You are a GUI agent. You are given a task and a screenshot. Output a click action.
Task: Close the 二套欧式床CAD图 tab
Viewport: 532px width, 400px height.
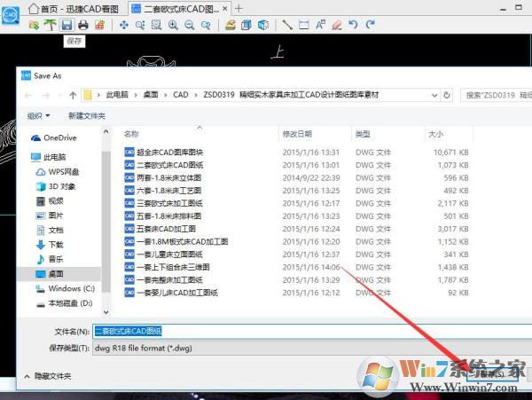point(224,9)
